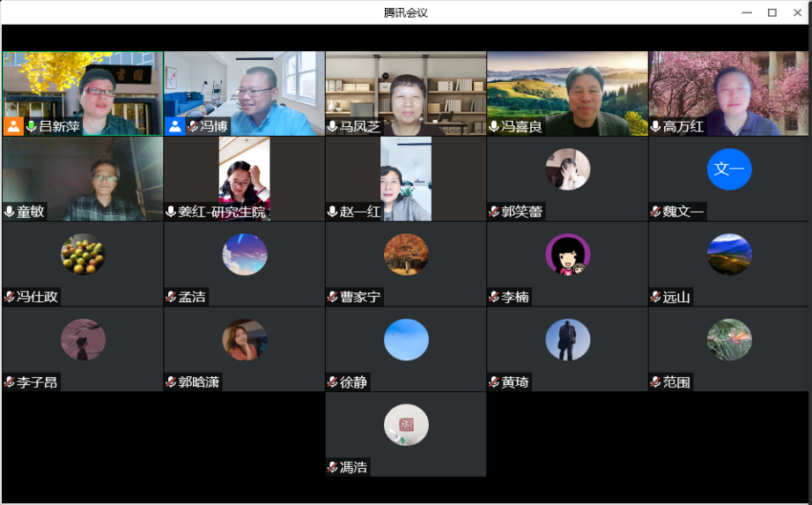Click the microphone icon beside 马凤芝
The width and height of the screenshot is (812, 505).
[x=333, y=127]
